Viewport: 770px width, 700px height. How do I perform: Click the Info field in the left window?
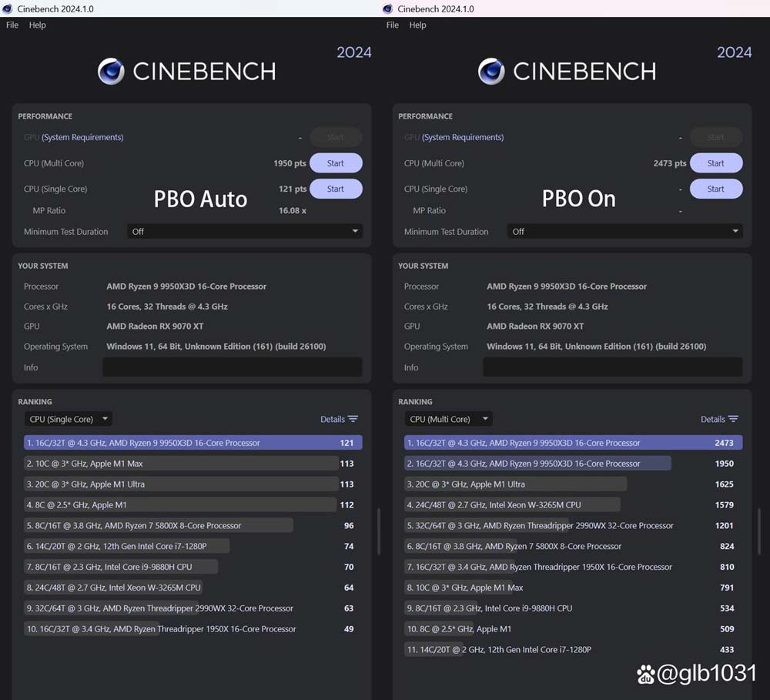tap(233, 367)
